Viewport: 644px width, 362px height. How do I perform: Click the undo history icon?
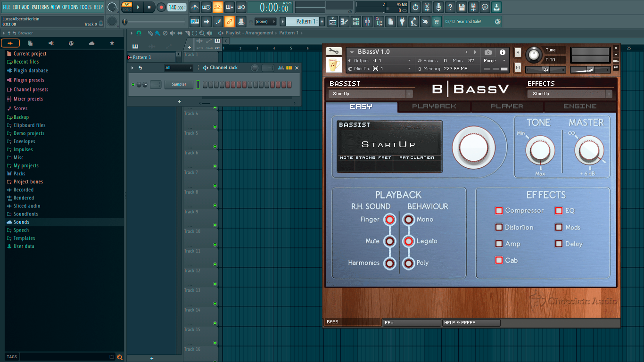415,7
